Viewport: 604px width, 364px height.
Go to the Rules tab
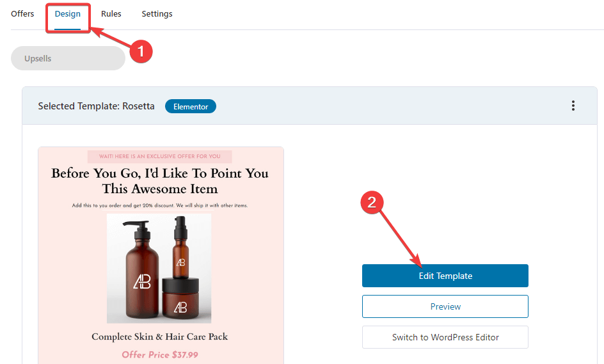pyautogui.click(x=111, y=14)
